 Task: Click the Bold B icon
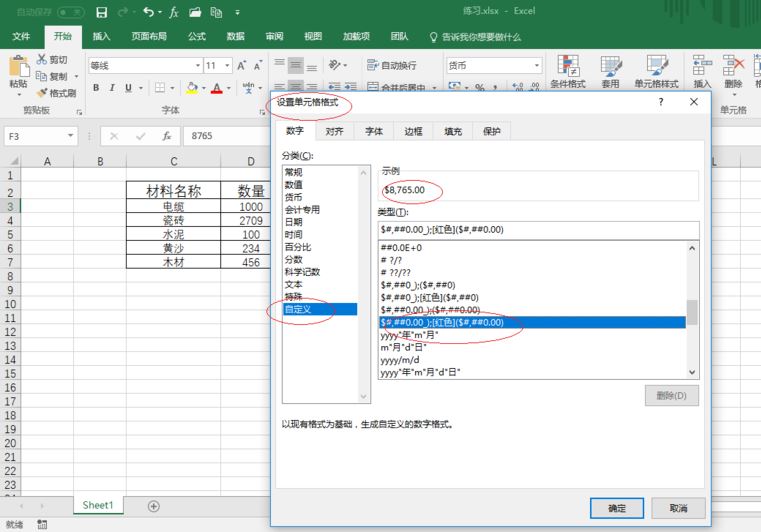pos(96,88)
